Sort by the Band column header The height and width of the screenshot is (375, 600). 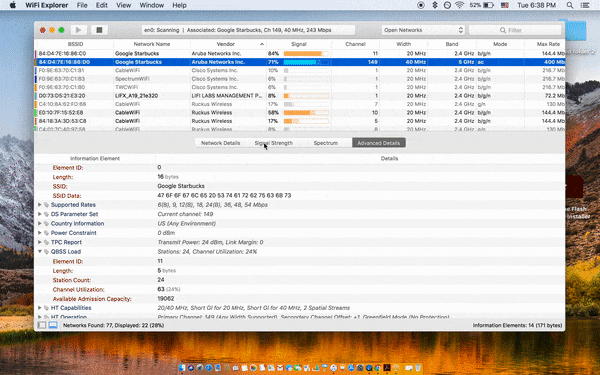(x=452, y=44)
